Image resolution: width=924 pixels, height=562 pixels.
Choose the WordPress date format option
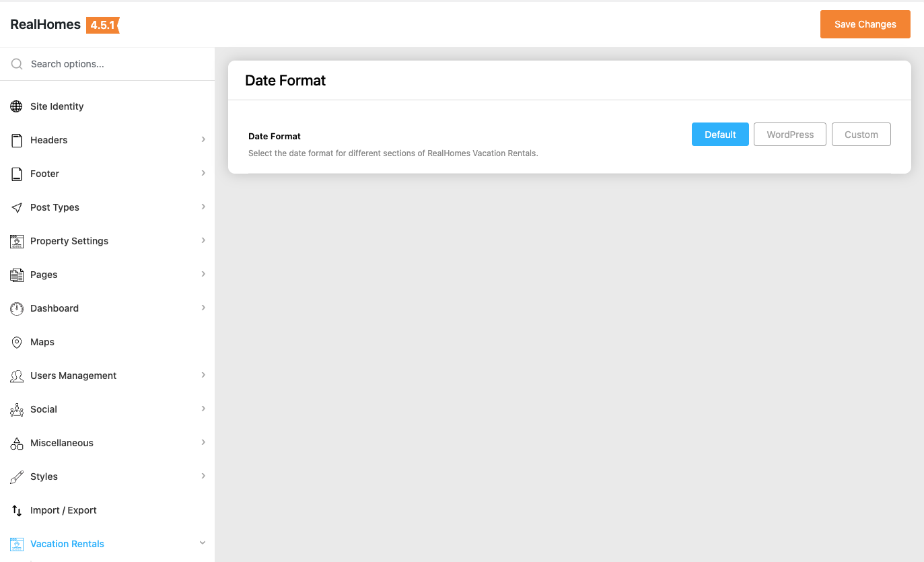[790, 135]
